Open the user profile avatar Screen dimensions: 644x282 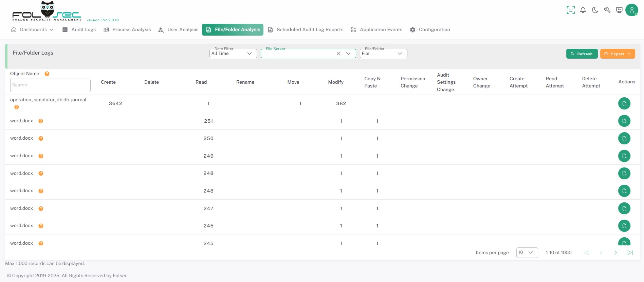coord(631,10)
